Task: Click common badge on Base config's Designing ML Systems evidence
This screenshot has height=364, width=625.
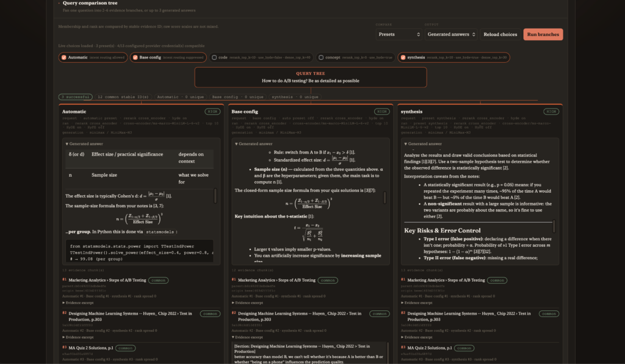Action: click(x=380, y=314)
